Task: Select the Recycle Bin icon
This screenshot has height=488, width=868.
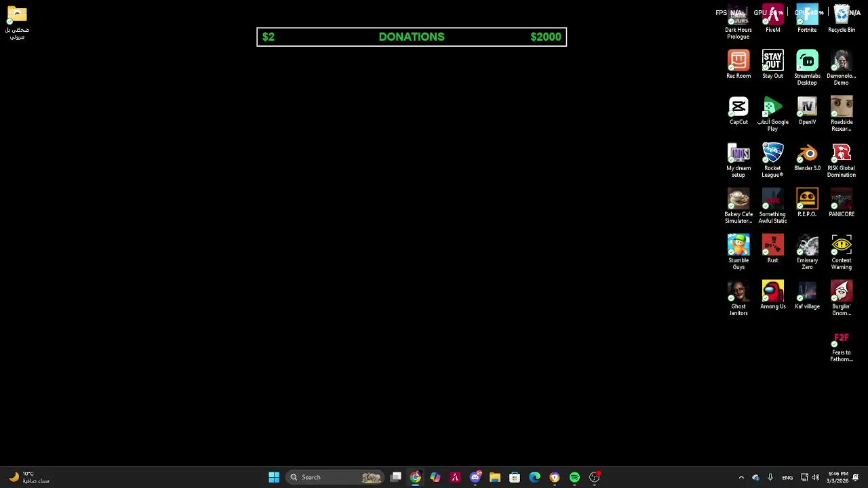Action: pyautogui.click(x=842, y=18)
